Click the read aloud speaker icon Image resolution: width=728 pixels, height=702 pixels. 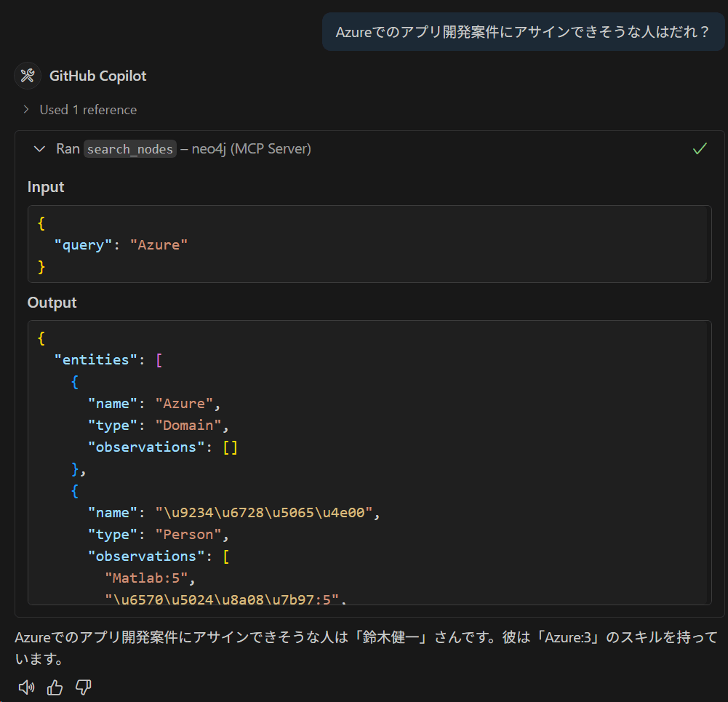point(26,687)
